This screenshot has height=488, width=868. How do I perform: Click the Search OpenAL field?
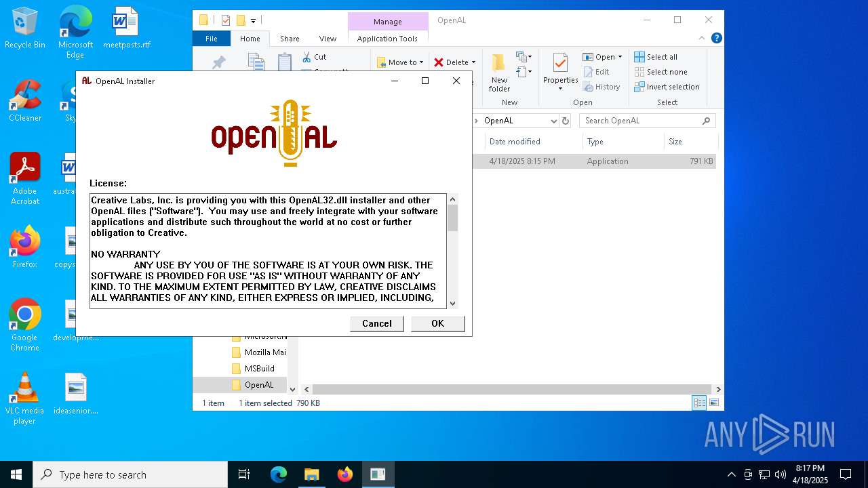coord(641,121)
